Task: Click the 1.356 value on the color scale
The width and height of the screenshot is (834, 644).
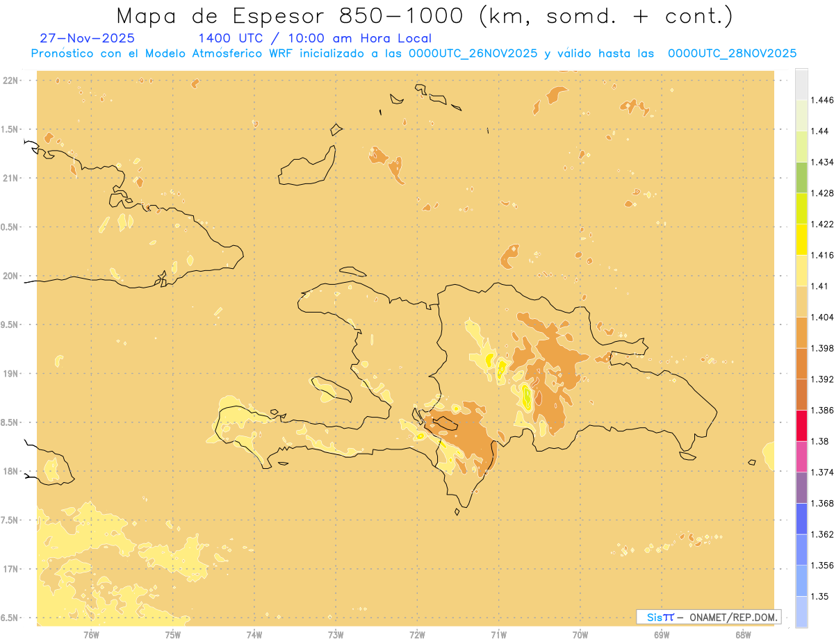Action: click(822, 565)
